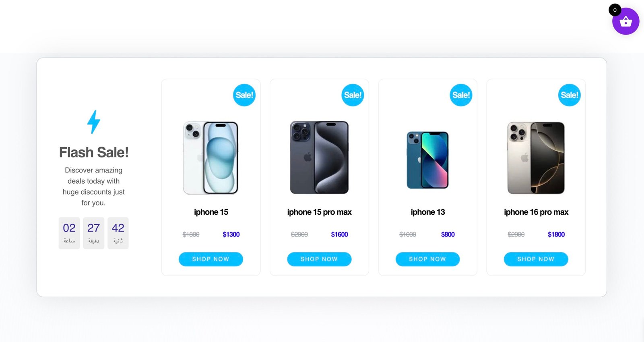This screenshot has height=342, width=644.
Task: Shop Now for the iphone 13
Action: tap(427, 259)
